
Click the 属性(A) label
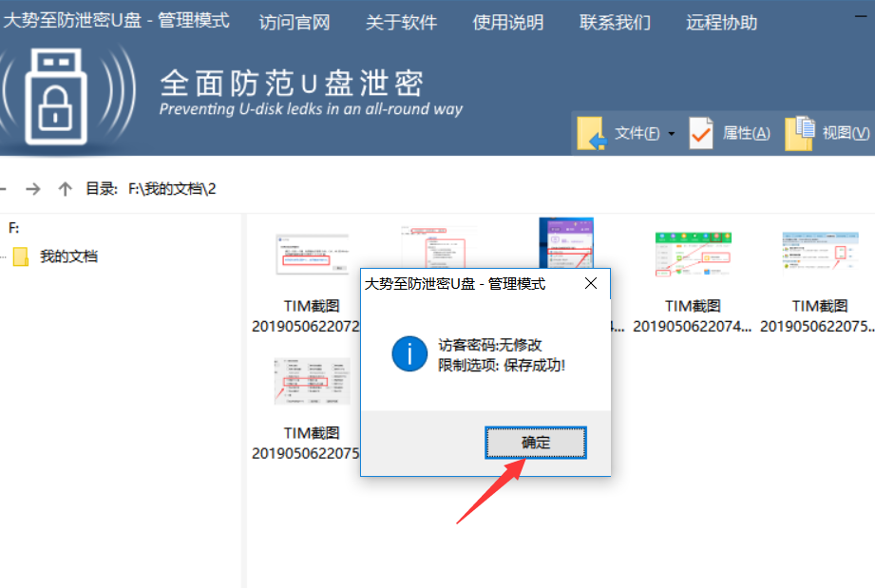point(746,133)
